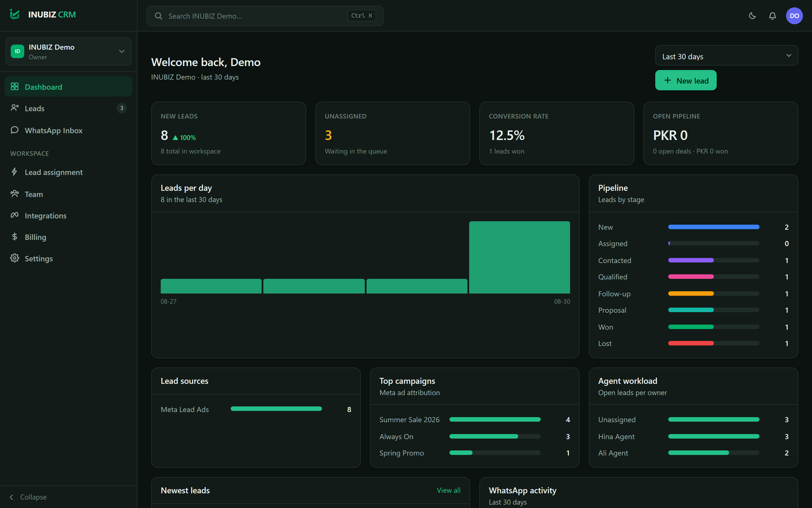This screenshot has height=508, width=812.
Task: Navigate to the Team page
Action: (69, 194)
